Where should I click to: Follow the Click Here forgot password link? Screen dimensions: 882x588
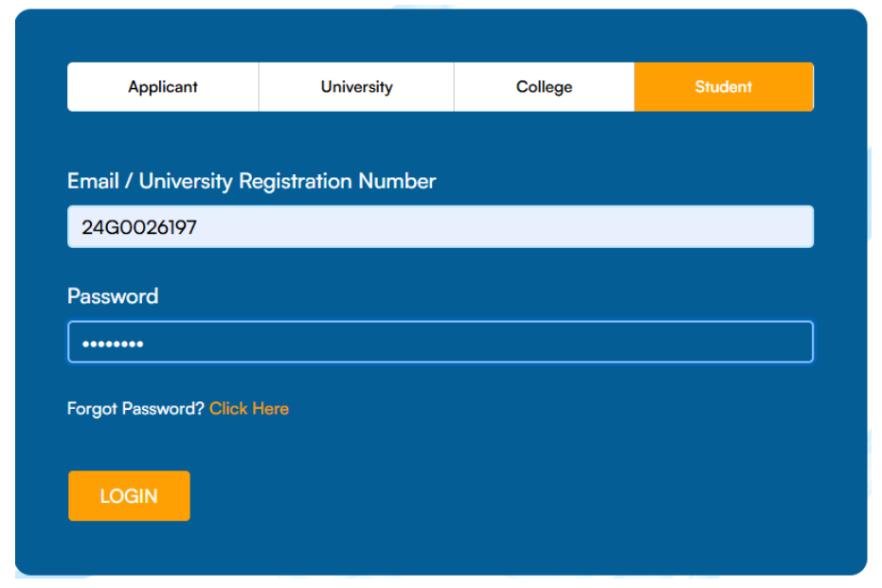click(x=249, y=409)
